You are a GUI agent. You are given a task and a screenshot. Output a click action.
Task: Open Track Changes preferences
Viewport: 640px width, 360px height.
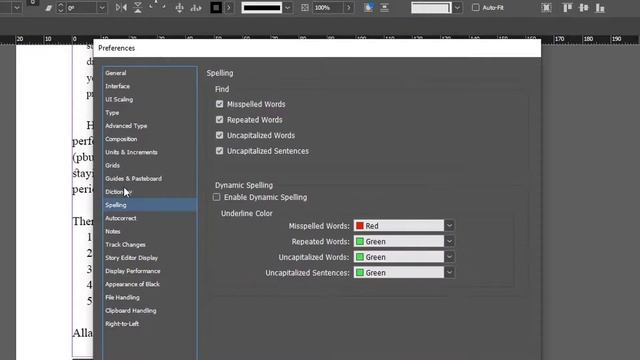pos(150,244)
